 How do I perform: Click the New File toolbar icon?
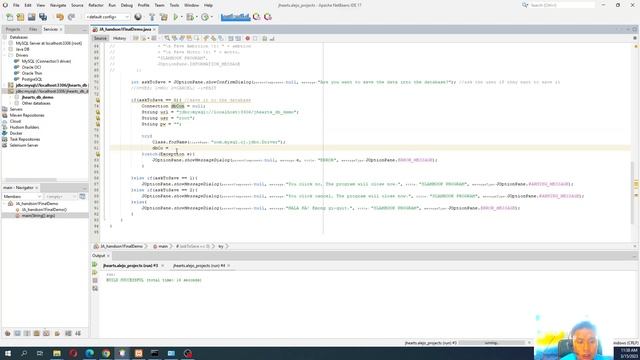click(9, 17)
